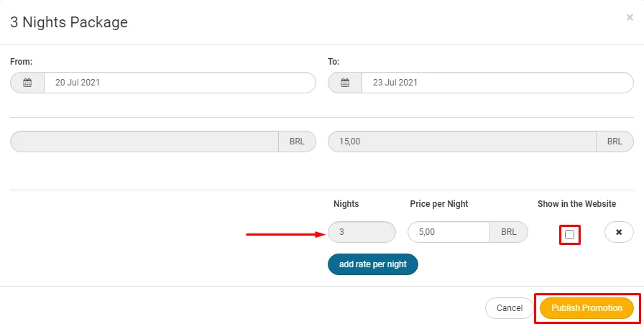Open the To date field showing 23 Jul 2021
This screenshot has height=329, width=644.
pyautogui.click(x=497, y=83)
